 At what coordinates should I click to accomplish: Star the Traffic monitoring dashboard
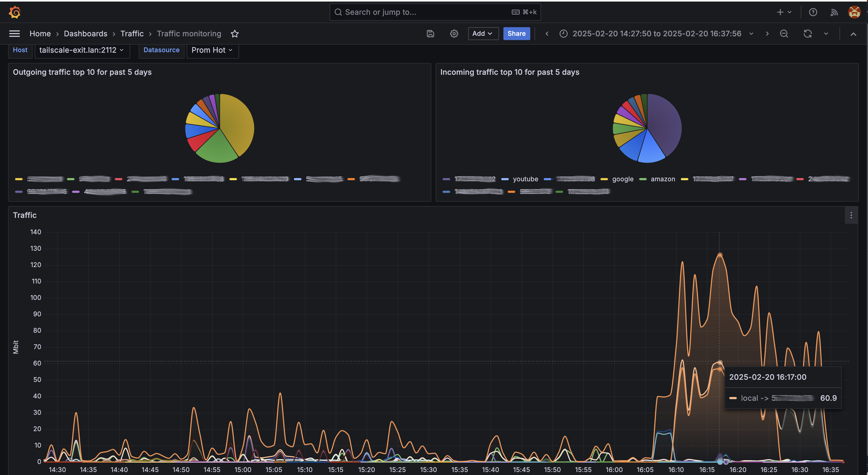point(234,33)
